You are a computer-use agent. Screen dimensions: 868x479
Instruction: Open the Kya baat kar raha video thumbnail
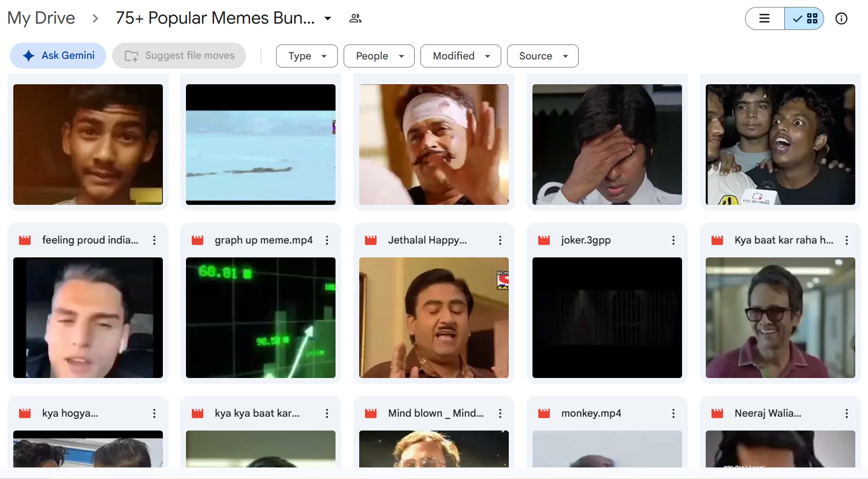tap(780, 318)
